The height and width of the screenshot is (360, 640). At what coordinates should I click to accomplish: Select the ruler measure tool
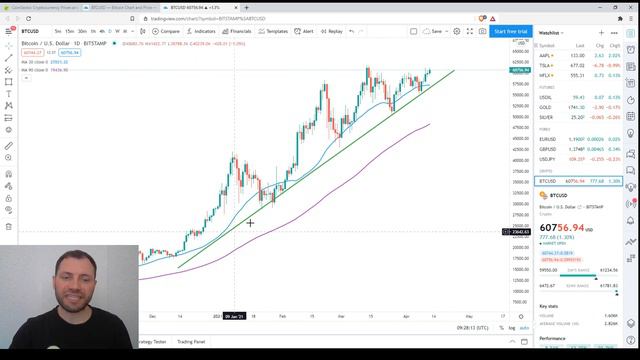9,146
